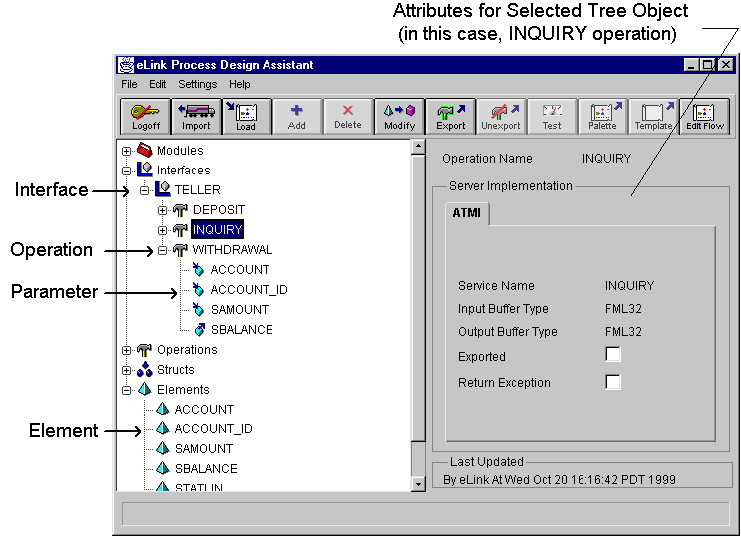Screen dimensions: 741x537
Task: Open the Settings menu
Action: point(198,84)
